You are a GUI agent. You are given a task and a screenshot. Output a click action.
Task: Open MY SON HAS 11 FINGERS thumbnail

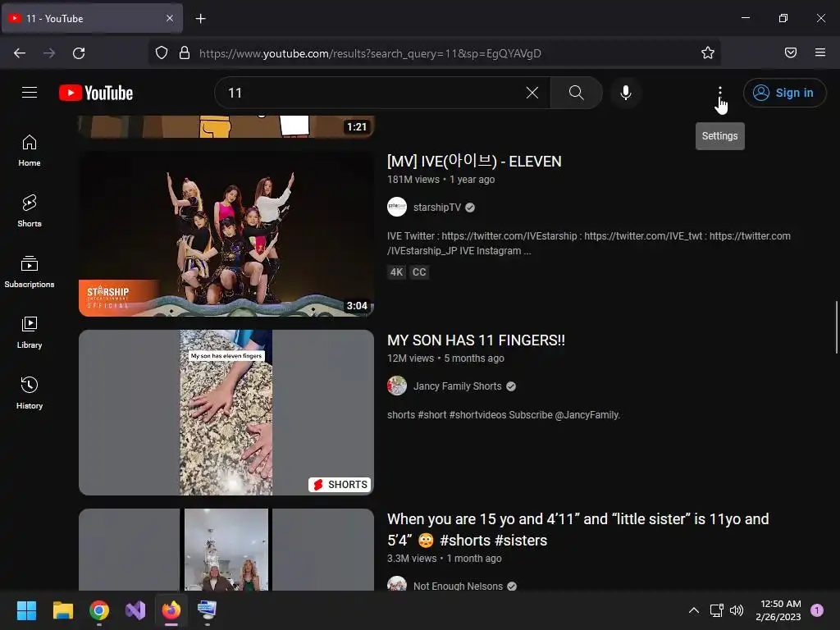pos(226,413)
